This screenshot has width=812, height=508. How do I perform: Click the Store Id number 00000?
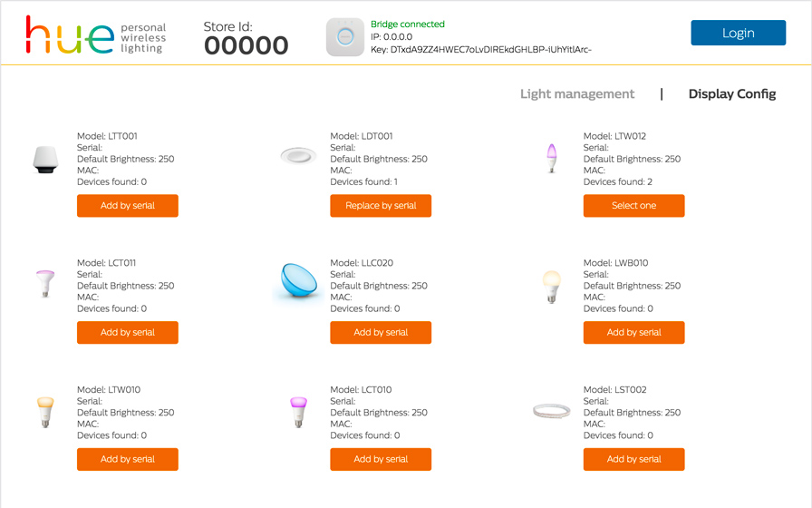coord(246,45)
